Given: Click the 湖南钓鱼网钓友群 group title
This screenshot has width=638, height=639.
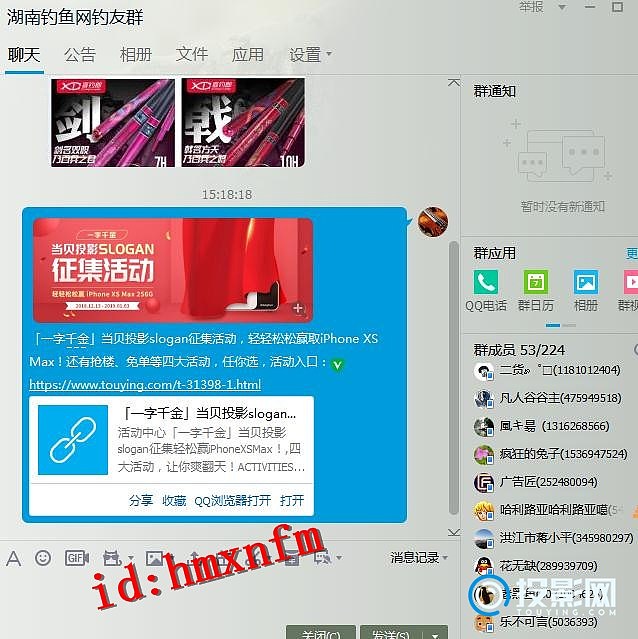Looking at the screenshot, I should click(75, 17).
